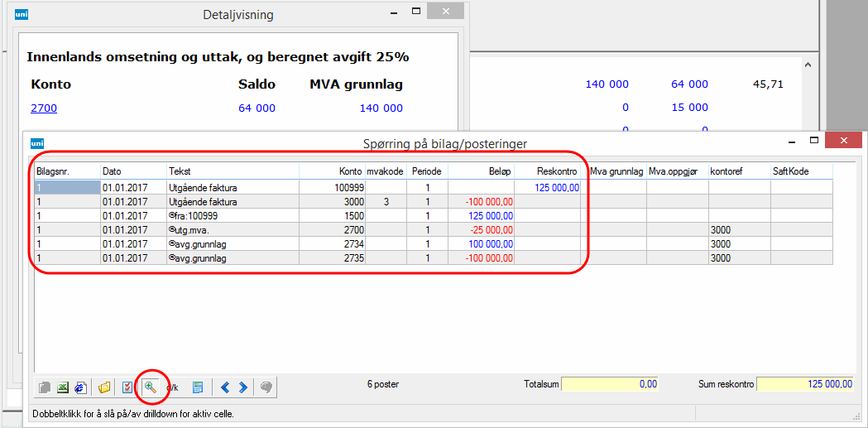The height and width of the screenshot is (428, 868).
Task: Open the Internet Explorer export icon
Action: (80, 387)
